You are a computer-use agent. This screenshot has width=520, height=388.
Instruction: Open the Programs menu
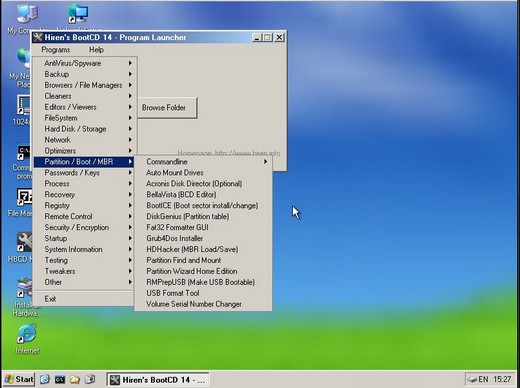point(56,50)
